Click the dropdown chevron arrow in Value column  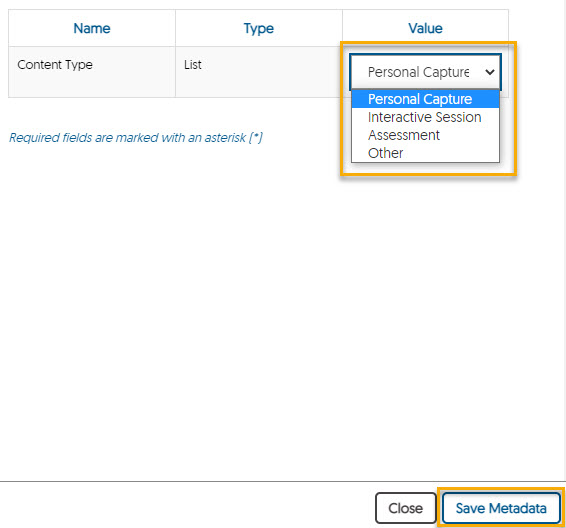489,72
